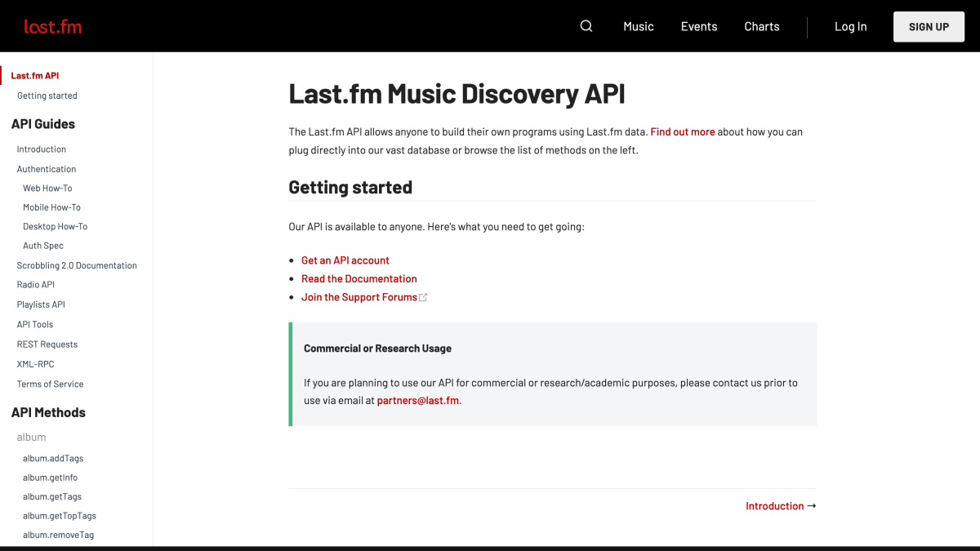
Task: Click the API Methods heading
Action: [48, 412]
